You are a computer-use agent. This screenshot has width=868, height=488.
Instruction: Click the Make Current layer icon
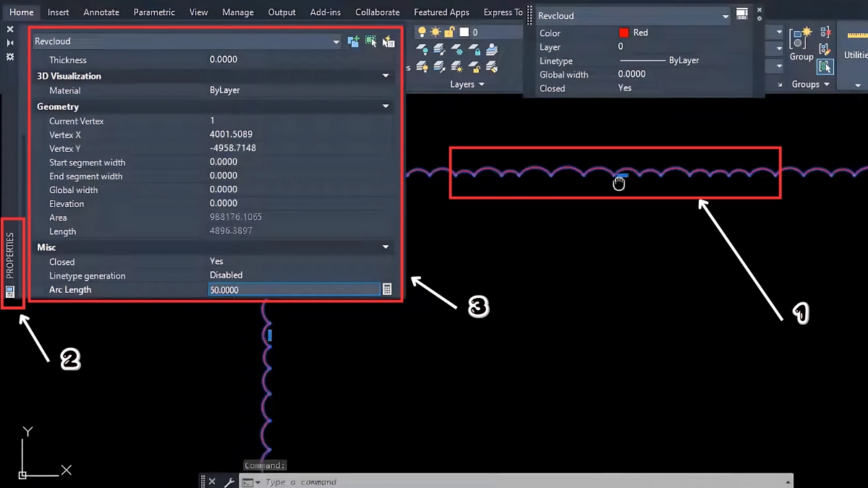(x=493, y=50)
